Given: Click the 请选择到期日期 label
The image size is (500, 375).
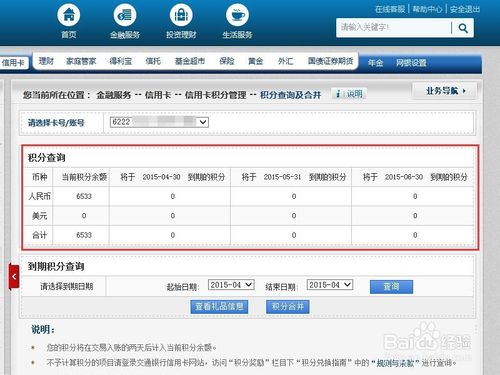Looking at the screenshot, I should (66, 286).
